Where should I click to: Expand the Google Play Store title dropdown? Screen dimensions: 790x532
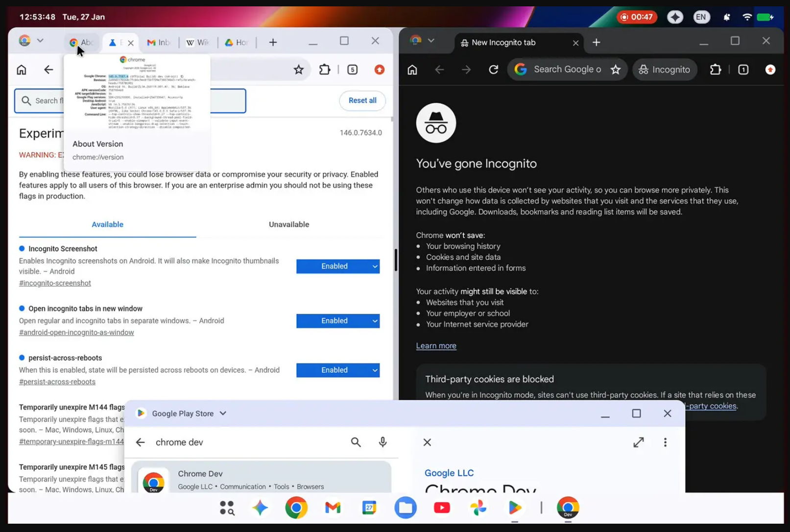tap(223, 413)
